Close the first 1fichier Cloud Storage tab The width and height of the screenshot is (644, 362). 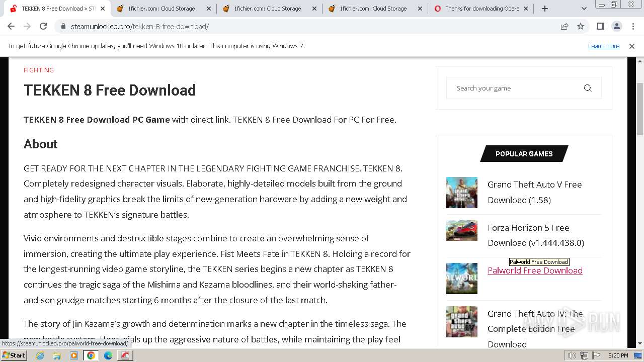coord(208,9)
